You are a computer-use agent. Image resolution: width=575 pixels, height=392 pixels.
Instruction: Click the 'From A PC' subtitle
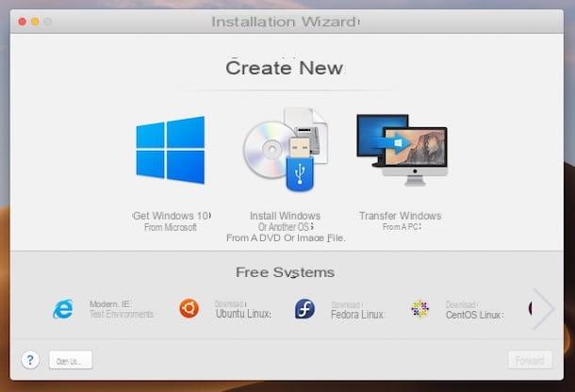pyautogui.click(x=402, y=227)
